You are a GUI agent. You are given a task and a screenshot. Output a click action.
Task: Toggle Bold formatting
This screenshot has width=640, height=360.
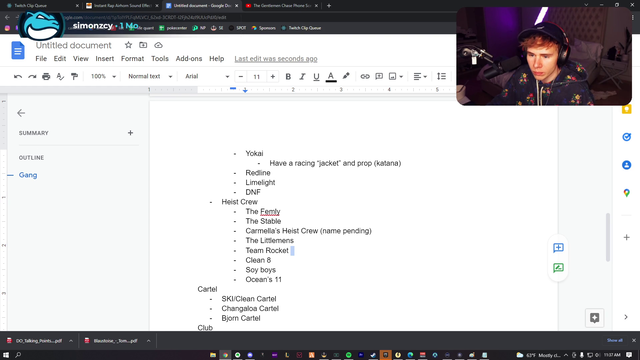(288, 76)
